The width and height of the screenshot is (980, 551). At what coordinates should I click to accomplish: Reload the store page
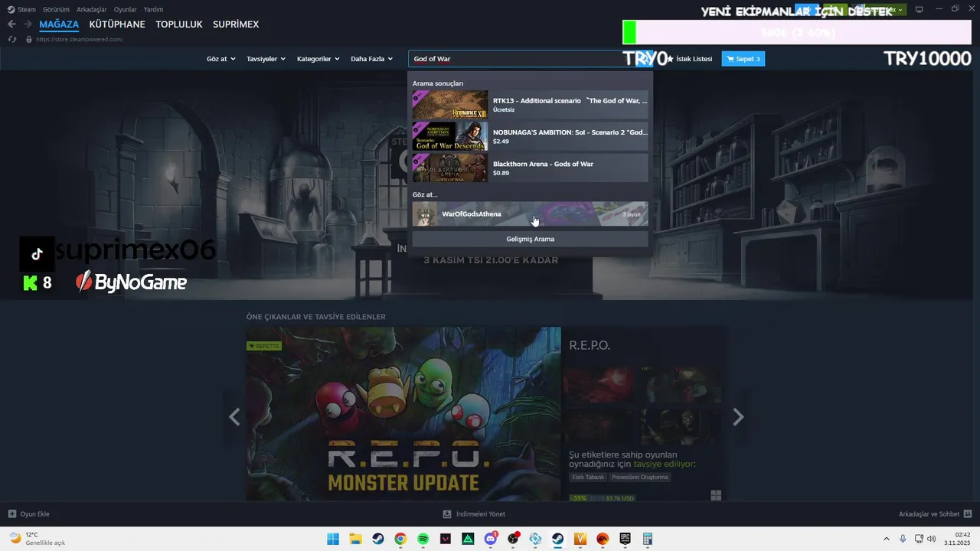[11, 39]
